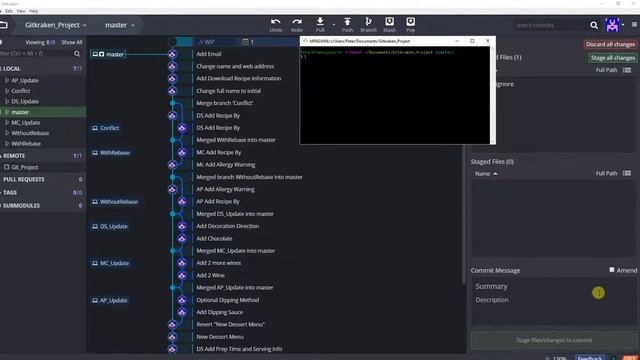
Task: Select commit Revert "New Dessert Menu"
Action: pyautogui.click(x=230, y=324)
